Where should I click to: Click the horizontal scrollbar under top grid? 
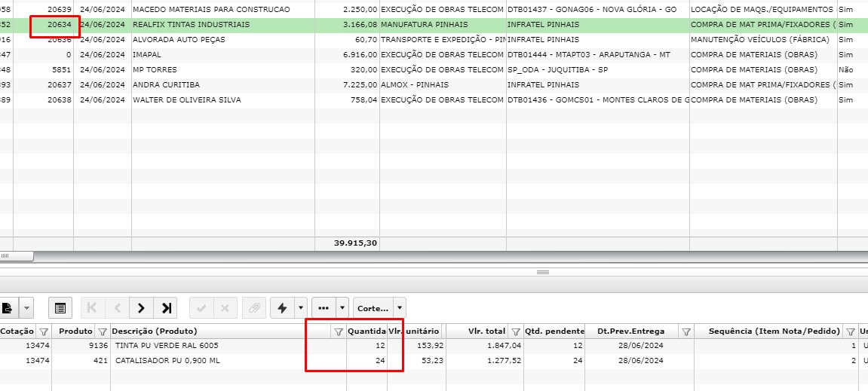17,256
